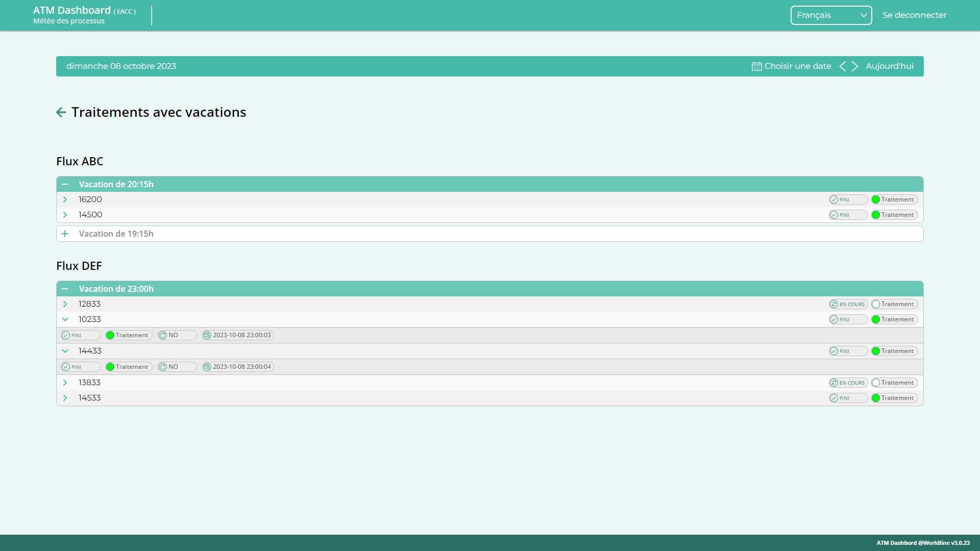This screenshot has height=551, width=980.
Task: Expand Vacation de 19:15h section
Action: click(65, 234)
